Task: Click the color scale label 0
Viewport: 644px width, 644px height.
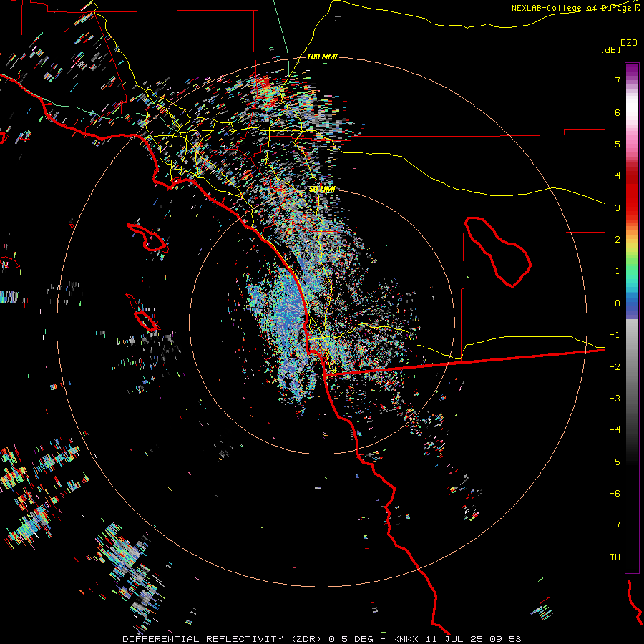Action: tap(618, 303)
